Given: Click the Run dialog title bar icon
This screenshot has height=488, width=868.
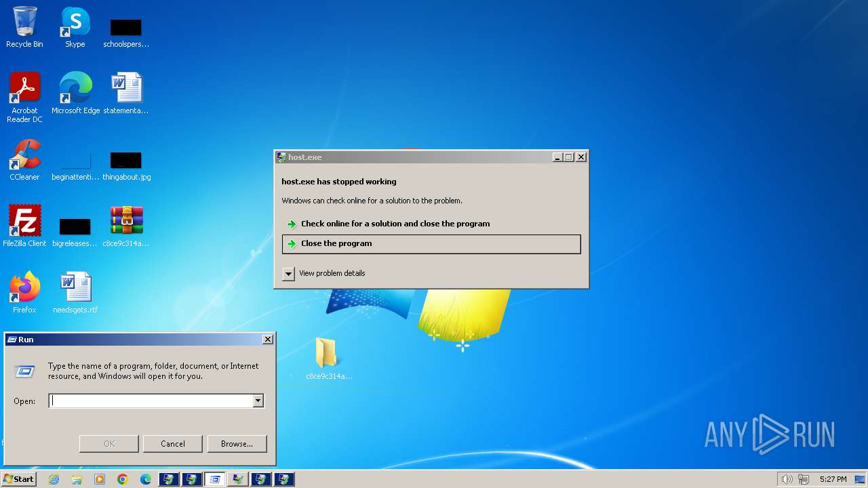Looking at the screenshot, I should pos(12,340).
